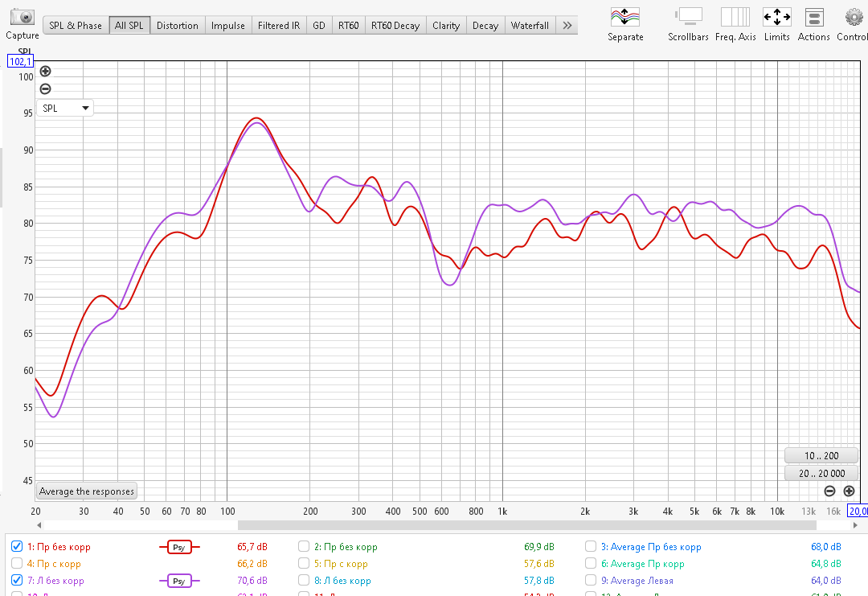This screenshot has height=596, width=868.
Task: Open the Limits tool
Action: pyautogui.click(x=776, y=17)
